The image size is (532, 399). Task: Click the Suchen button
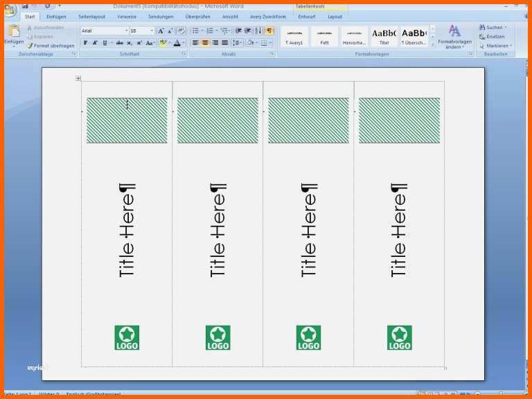(x=492, y=28)
